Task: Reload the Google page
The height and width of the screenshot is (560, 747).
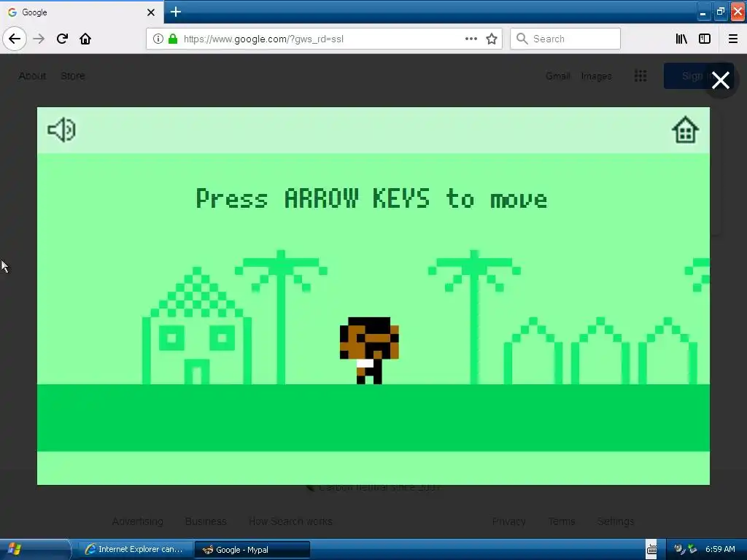Action: (62, 39)
